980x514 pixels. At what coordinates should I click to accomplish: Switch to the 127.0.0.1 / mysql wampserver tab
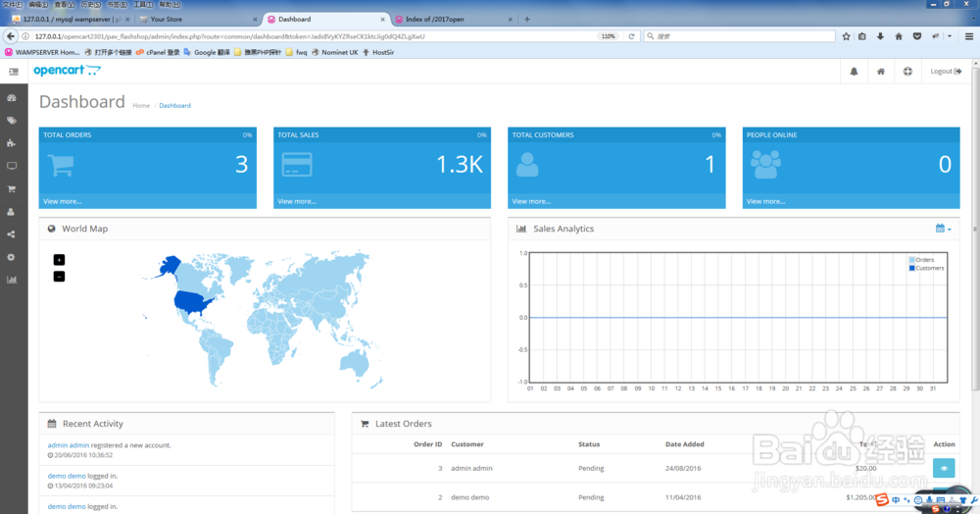71,20
